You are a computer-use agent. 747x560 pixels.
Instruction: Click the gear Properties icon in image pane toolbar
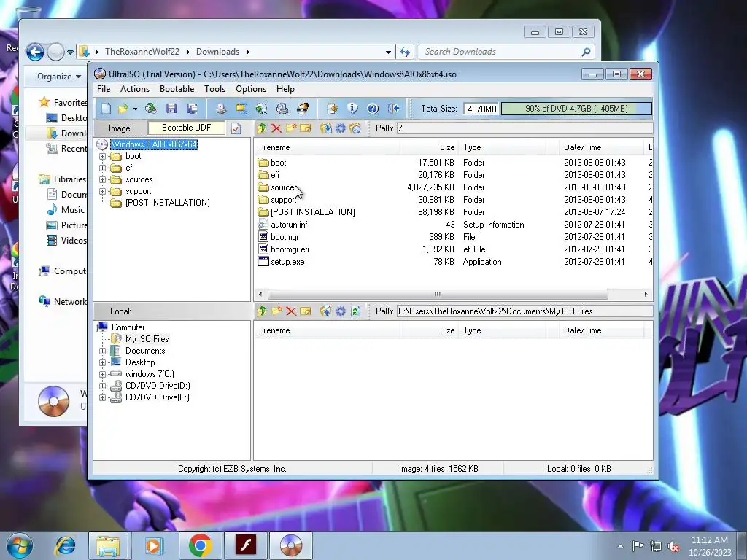click(x=341, y=128)
